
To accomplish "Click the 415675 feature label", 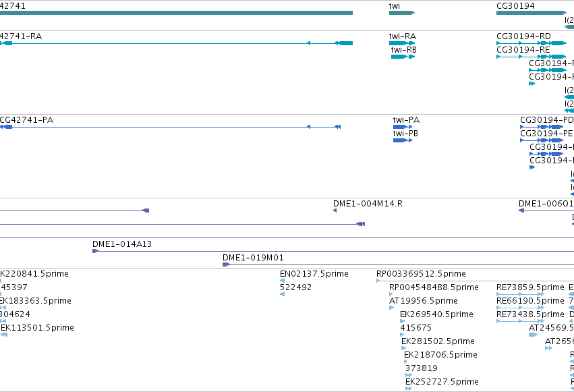I will tap(416, 328).
